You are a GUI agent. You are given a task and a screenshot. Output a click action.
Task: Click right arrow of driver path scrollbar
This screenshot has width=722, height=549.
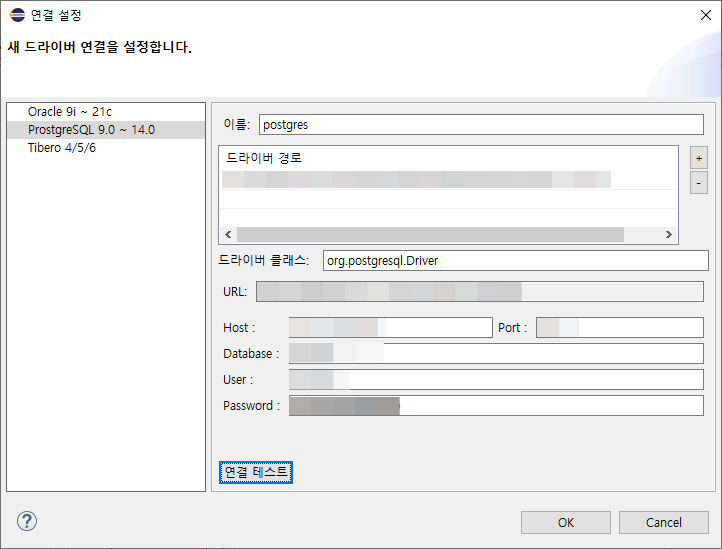click(669, 234)
